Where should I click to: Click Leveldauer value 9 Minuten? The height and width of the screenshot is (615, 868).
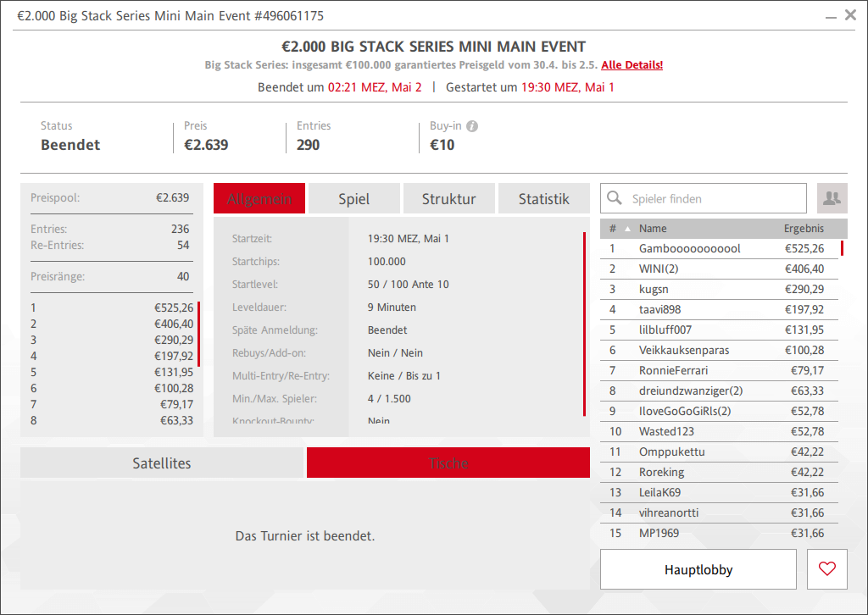tap(392, 307)
